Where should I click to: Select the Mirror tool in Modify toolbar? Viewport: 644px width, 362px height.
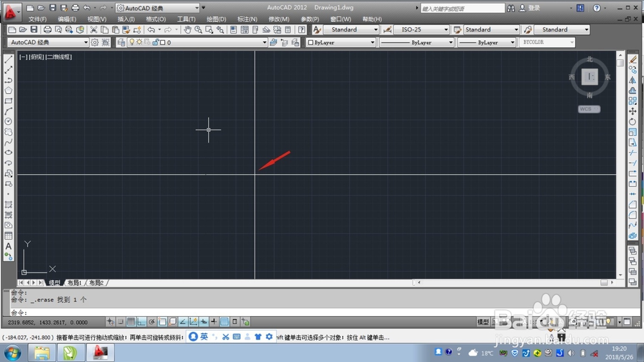pyautogui.click(x=632, y=80)
